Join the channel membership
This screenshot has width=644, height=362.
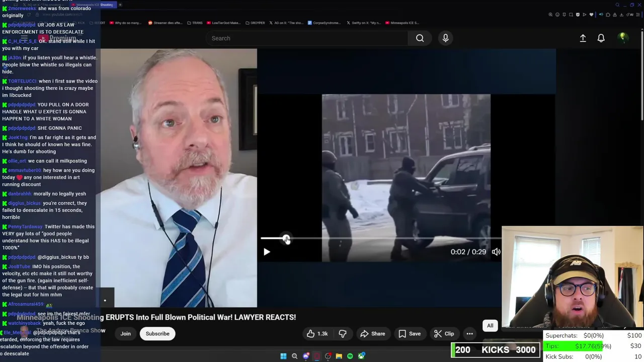tap(125, 333)
